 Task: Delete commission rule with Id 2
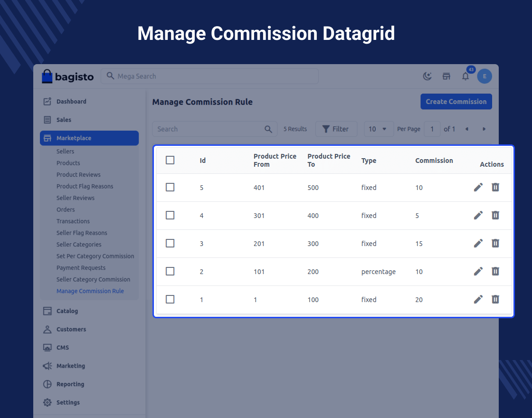coord(495,271)
